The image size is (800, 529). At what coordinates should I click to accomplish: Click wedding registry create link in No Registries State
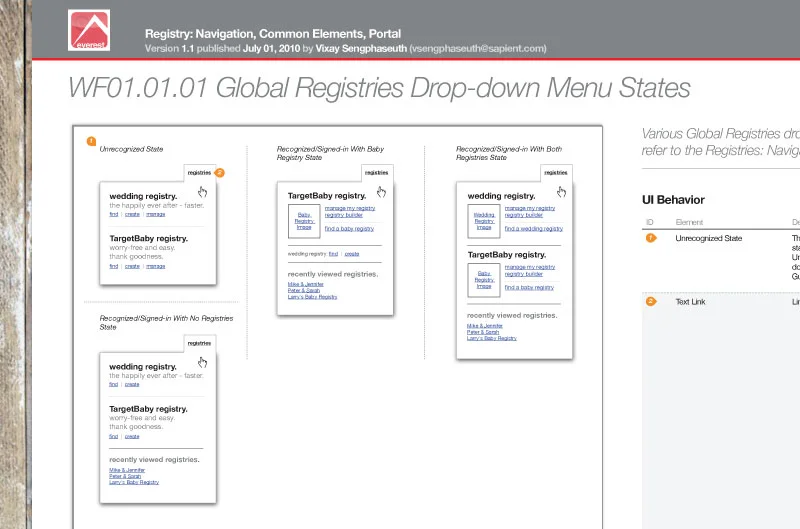[132, 385]
